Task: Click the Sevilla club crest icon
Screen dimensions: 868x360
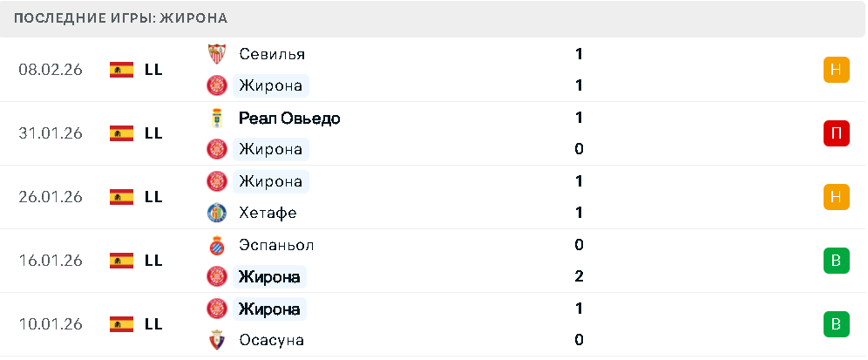Action: click(x=215, y=54)
